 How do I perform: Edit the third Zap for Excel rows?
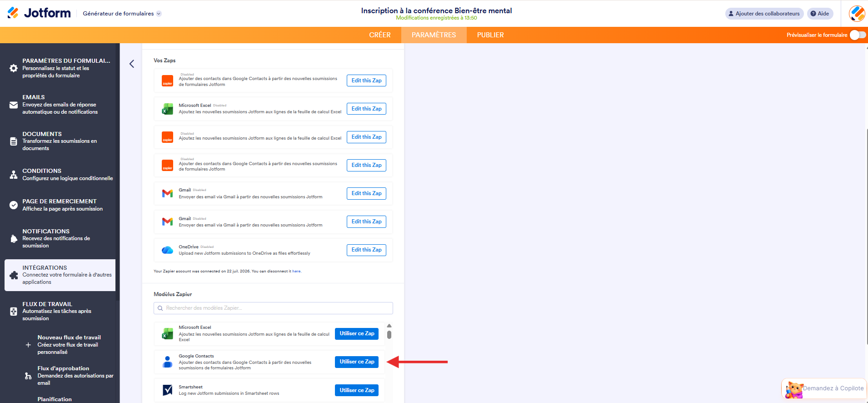click(x=366, y=137)
